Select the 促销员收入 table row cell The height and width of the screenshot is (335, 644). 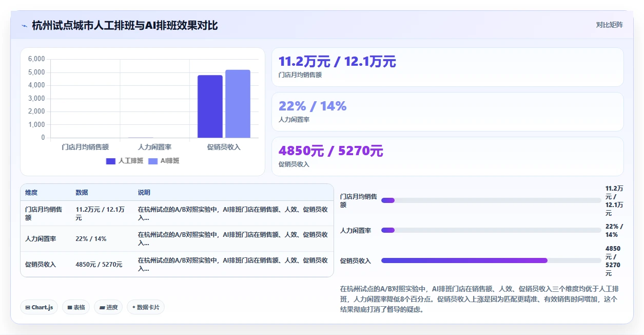[45, 264]
